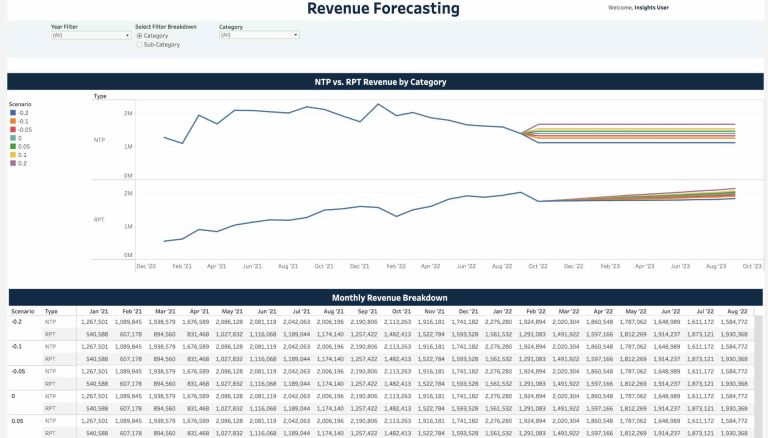Click the Feb '22 chart axis label

tap(396, 266)
